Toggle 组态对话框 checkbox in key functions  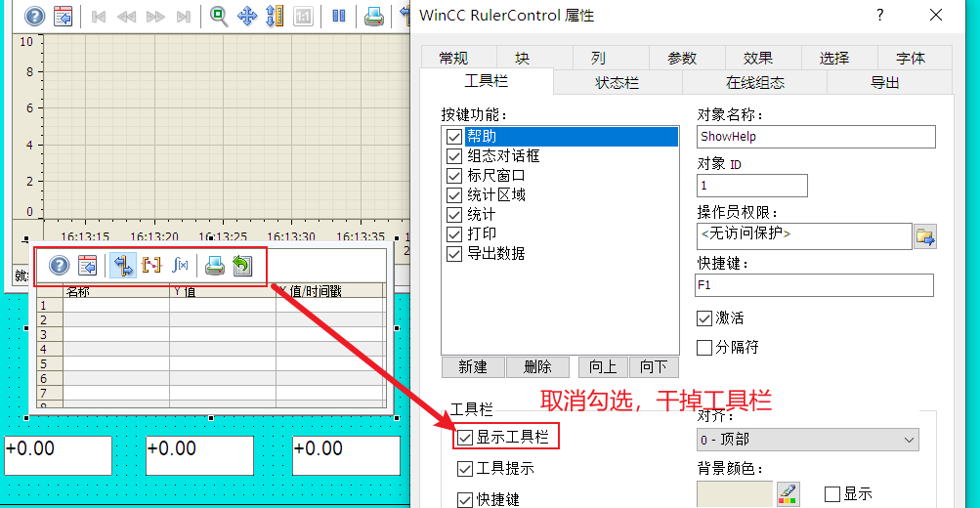pyautogui.click(x=454, y=155)
